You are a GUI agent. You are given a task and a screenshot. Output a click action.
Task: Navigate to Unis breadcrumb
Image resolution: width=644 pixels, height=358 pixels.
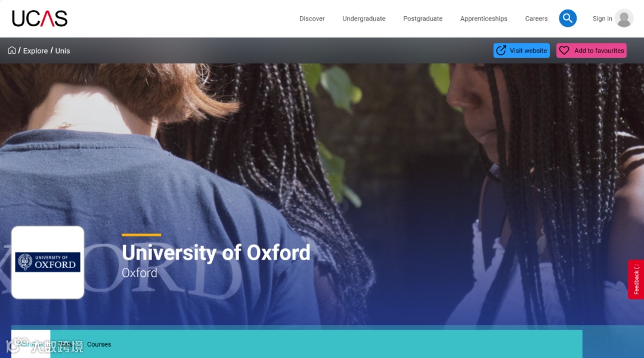point(63,51)
